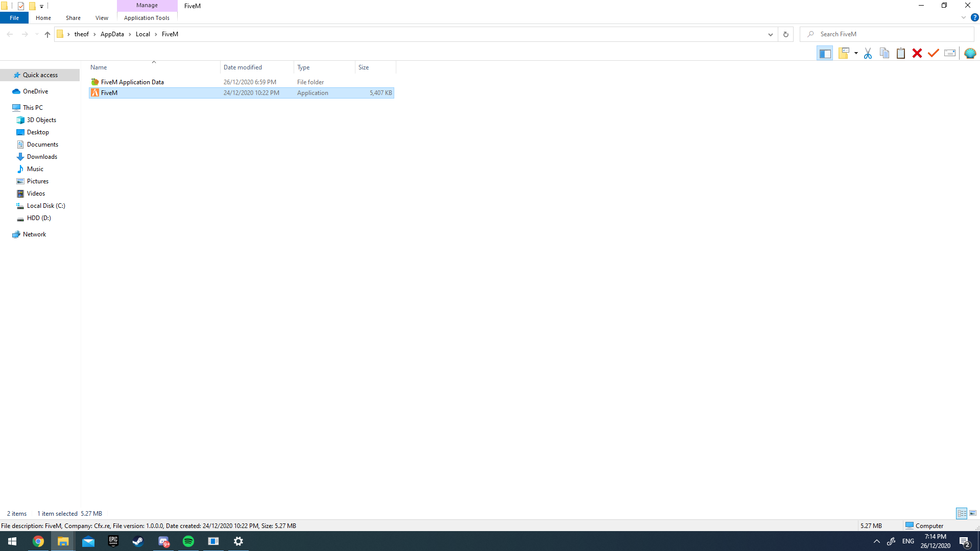Go up one folder level

(x=47, y=34)
